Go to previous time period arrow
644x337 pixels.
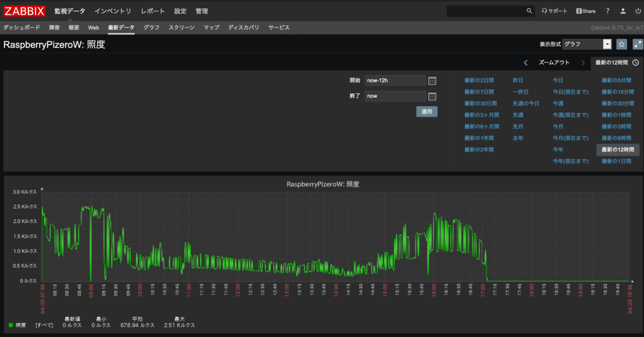(526, 62)
